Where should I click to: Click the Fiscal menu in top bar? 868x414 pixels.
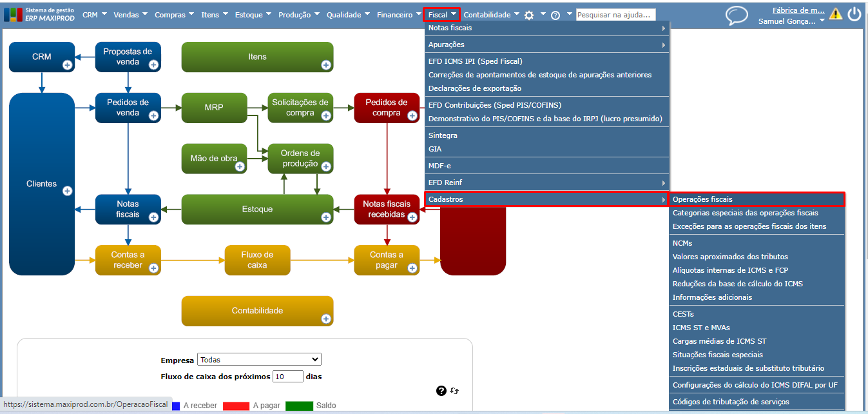(442, 15)
